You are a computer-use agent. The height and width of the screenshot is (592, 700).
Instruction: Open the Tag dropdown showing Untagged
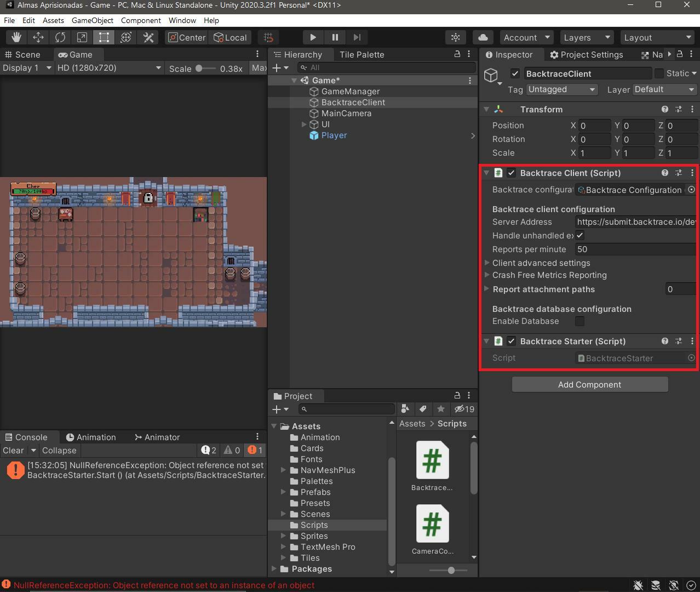point(561,89)
